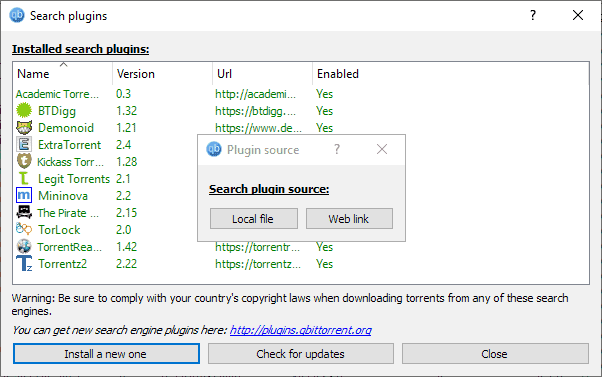Select the Mininova plugin name
Image resolution: width=602 pixels, height=377 pixels.
point(63,196)
